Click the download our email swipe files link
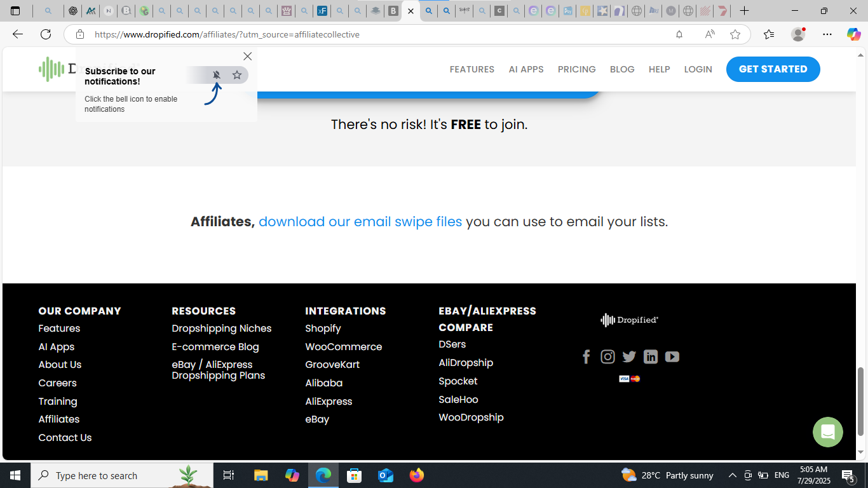The height and width of the screenshot is (488, 868). (360, 222)
